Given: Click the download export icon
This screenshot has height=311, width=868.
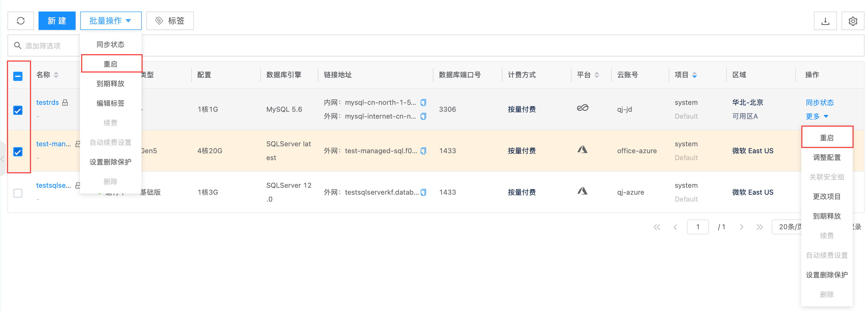Looking at the screenshot, I should (x=825, y=21).
